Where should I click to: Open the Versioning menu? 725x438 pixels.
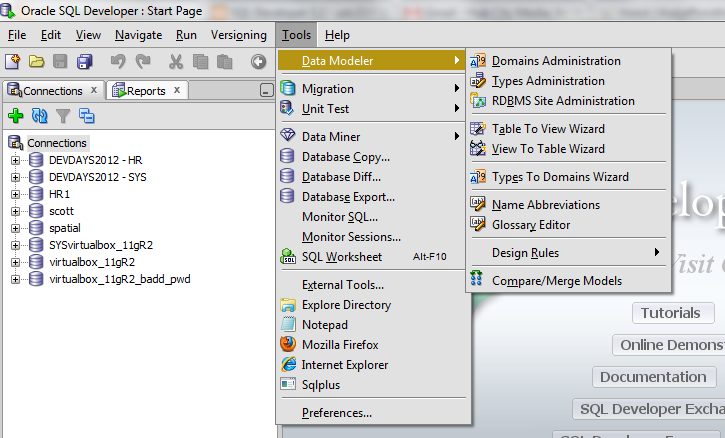(239, 35)
